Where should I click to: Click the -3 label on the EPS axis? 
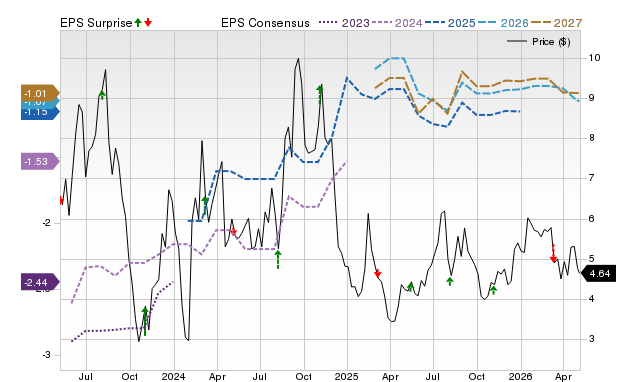pyautogui.click(x=46, y=355)
